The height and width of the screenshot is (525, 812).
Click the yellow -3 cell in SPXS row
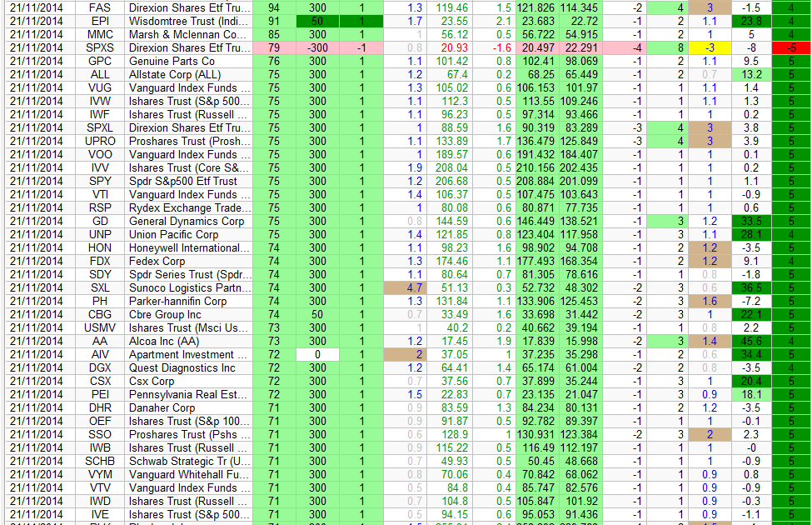click(x=710, y=47)
